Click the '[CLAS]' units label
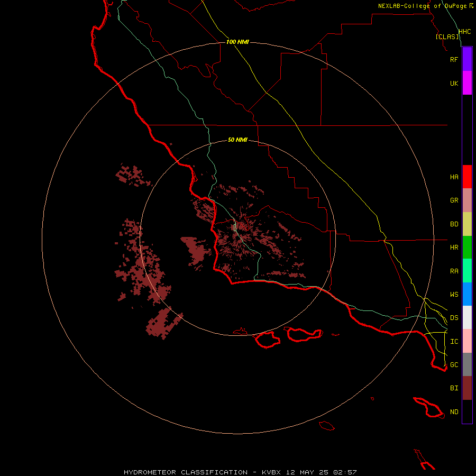476x476 pixels. point(447,36)
